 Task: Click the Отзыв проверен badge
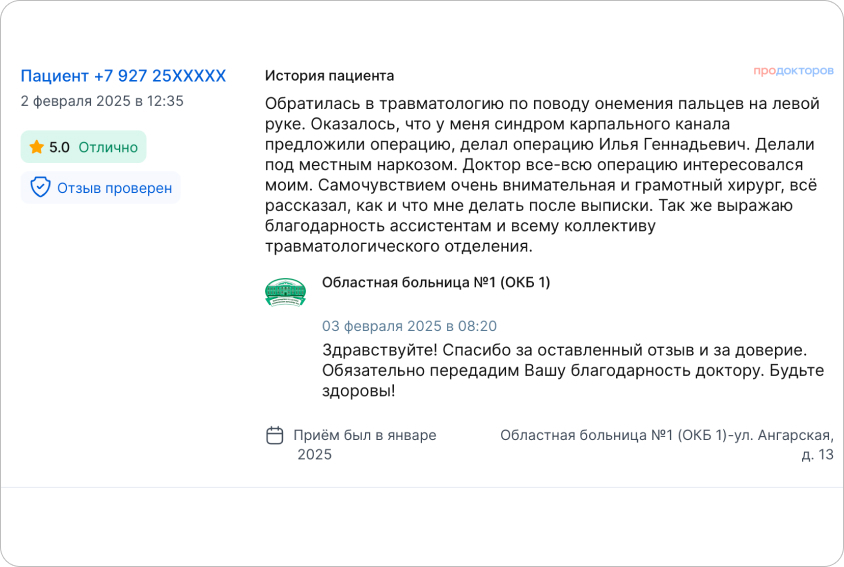pos(101,187)
